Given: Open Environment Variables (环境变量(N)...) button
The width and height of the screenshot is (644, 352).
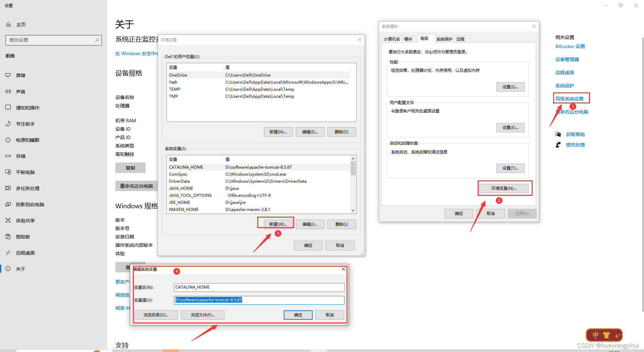Looking at the screenshot, I should (x=504, y=188).
